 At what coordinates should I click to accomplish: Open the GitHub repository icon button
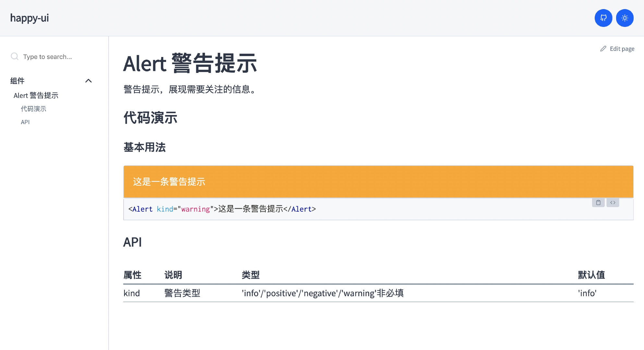[x=603, y=18]
